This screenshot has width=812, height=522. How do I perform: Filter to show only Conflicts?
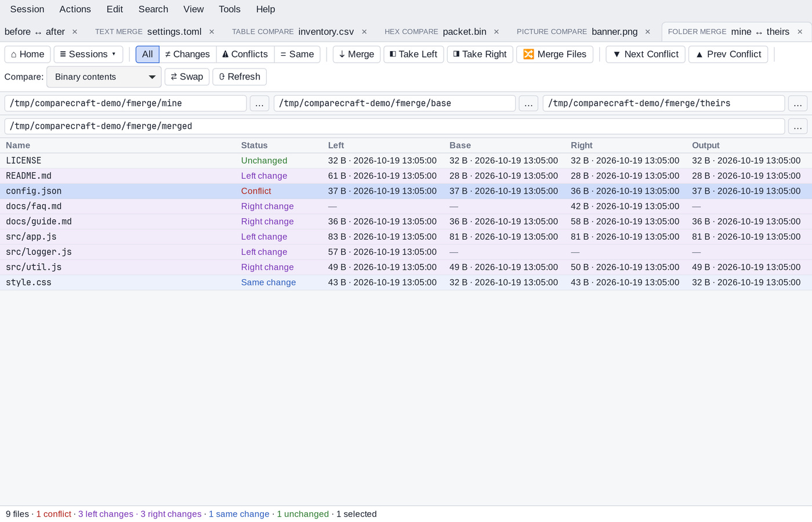coord(245,54)
